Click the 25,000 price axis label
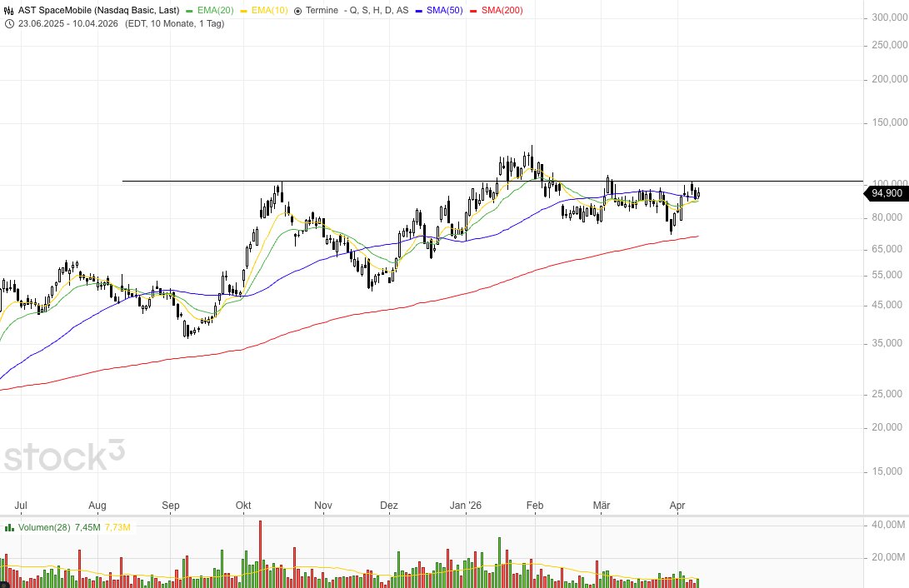The image size is (909, 588). (x=887, y=394)
